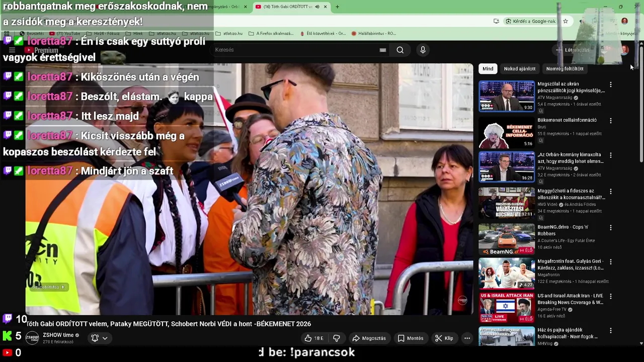Open options menu for US and Israel Attack video
Screen dimensions: 644x362
(x=611, y=297)
